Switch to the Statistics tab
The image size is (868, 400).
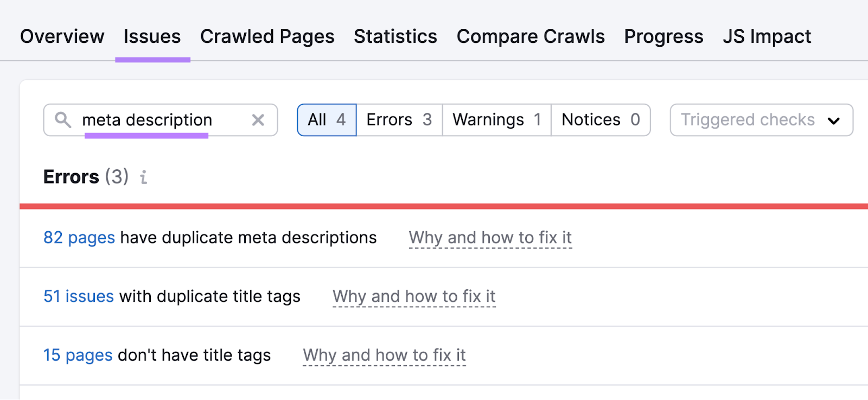[x=395, y=36]
